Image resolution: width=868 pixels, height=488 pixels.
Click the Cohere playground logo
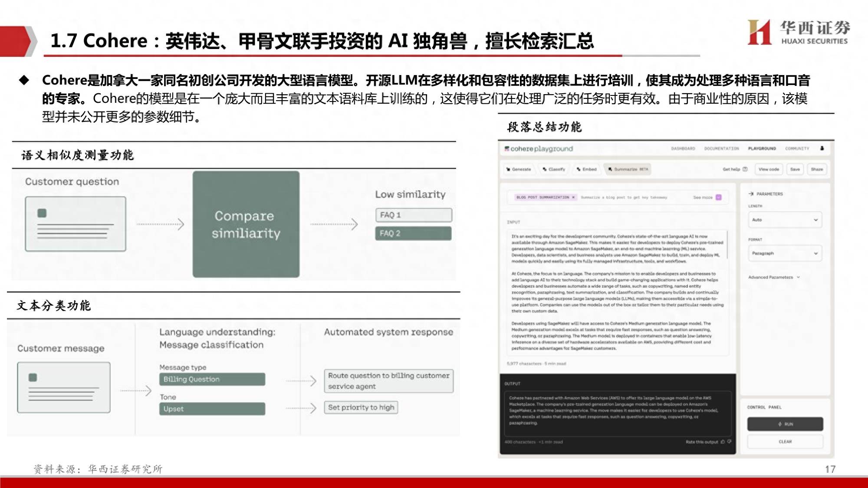point(538,149)
